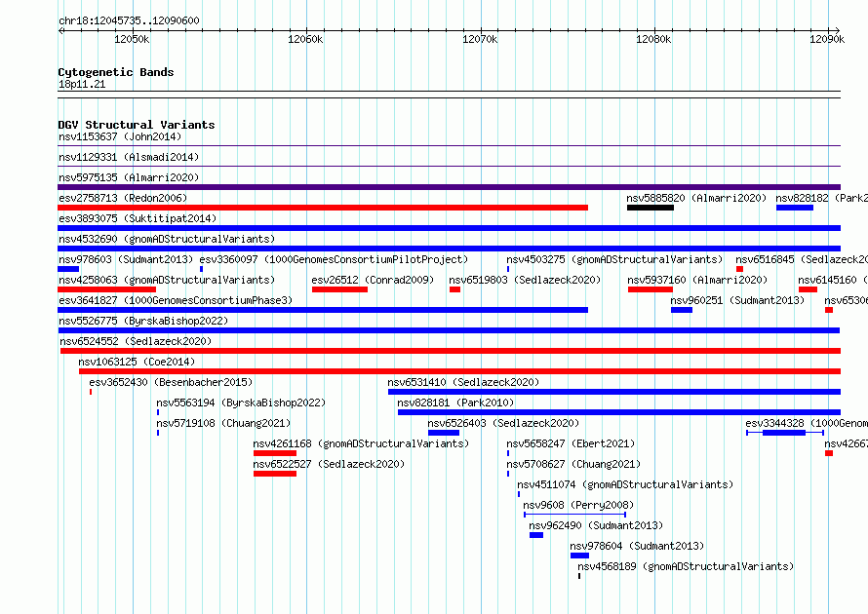Select the esv3344328 variant label
The image size is (868, 614).
[x=807, y=423]
